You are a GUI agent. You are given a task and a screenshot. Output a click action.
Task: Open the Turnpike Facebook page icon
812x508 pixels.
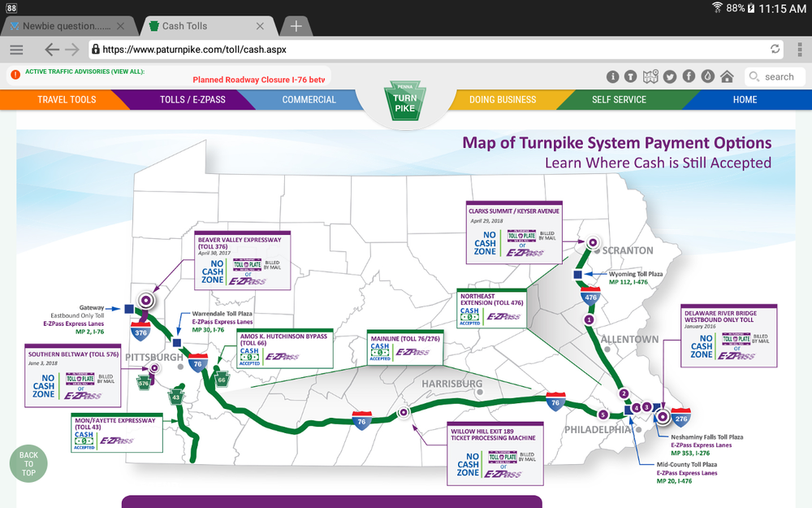(x=689, y=76)
